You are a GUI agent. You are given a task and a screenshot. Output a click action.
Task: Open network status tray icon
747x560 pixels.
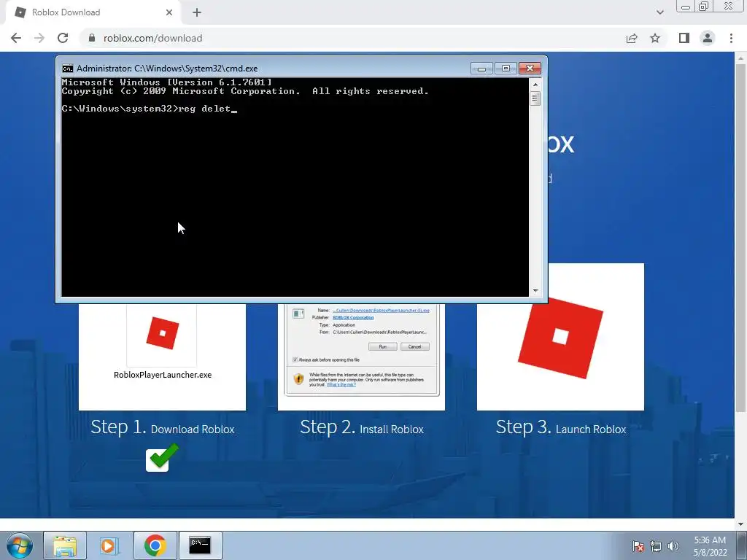pyautogui.click(x=656, y=546)
